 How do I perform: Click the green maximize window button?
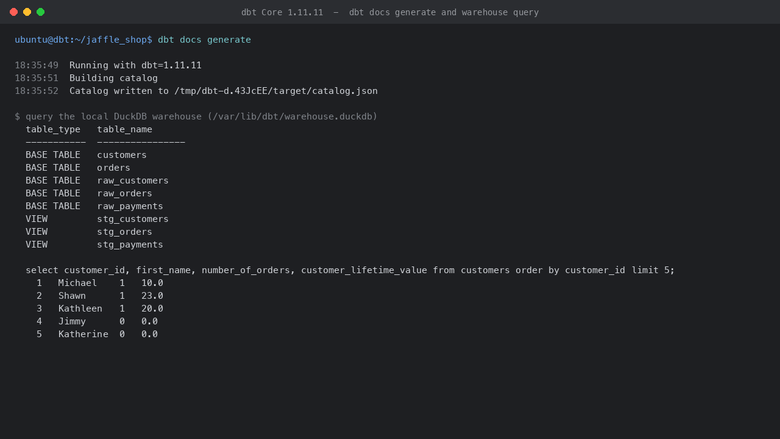tap(41, 12)
